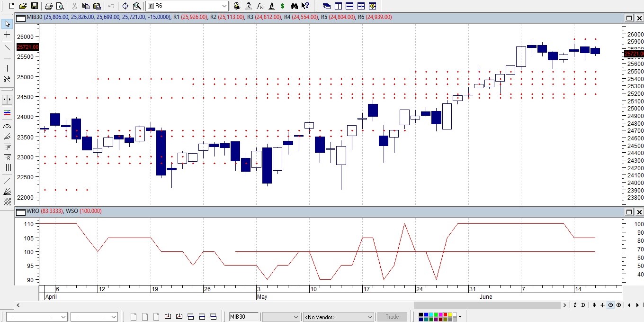Pick the yellow color swatch
The image size is (644, 322).
pyautogui.click(x=450, y=314)
